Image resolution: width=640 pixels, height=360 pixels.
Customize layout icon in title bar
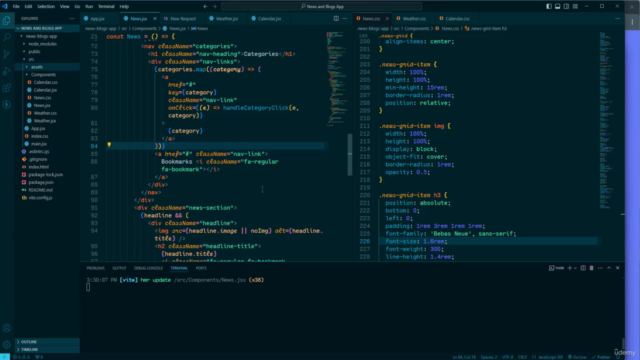[575, 7]
